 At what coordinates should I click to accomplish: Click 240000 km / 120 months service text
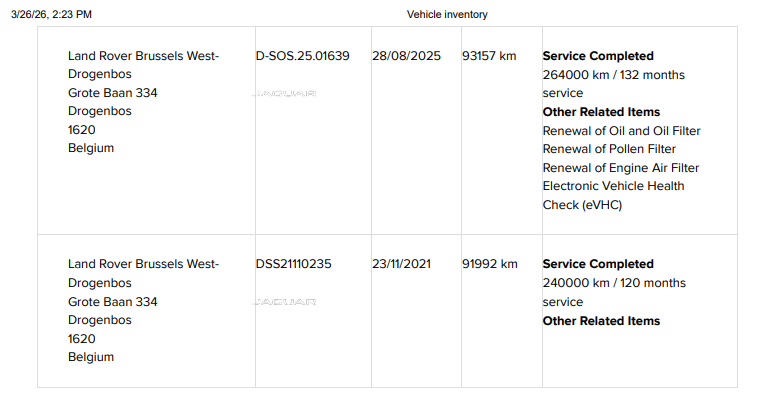click(x=614, y=293)
